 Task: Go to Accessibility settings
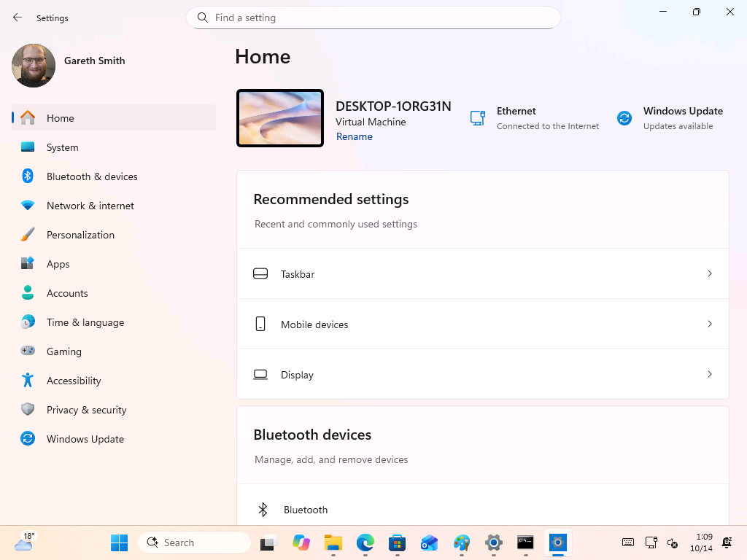[113, 381]
